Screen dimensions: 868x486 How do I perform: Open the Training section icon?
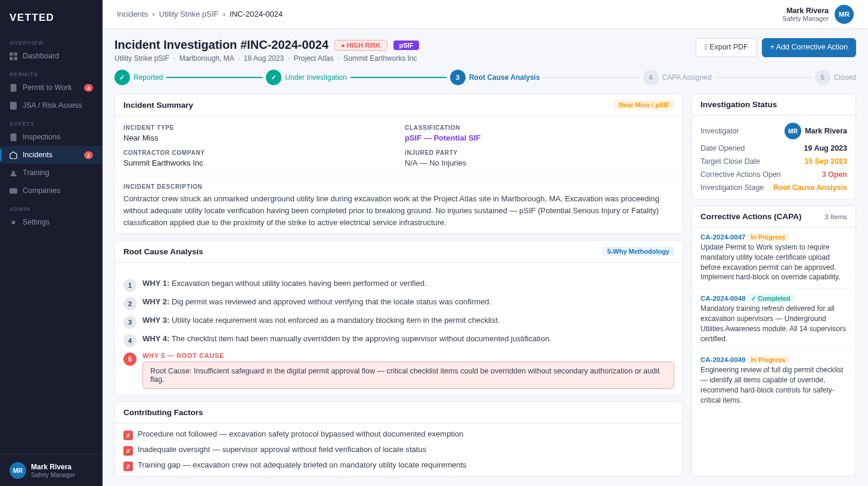point(14,173)
